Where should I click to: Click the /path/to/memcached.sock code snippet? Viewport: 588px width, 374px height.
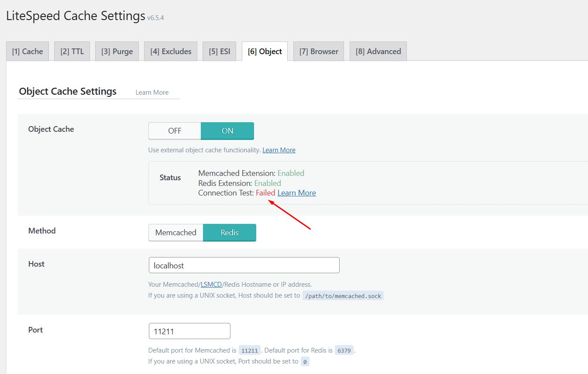point(343,296)
